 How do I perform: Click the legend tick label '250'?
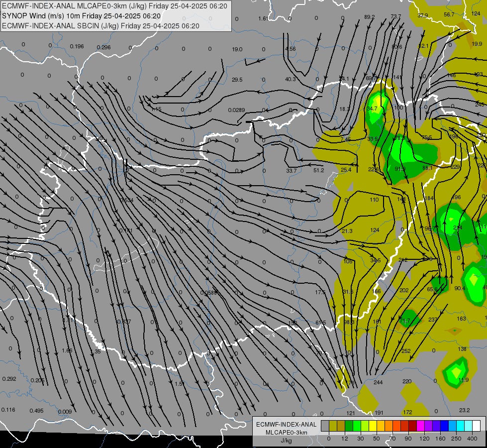point(456,439)
